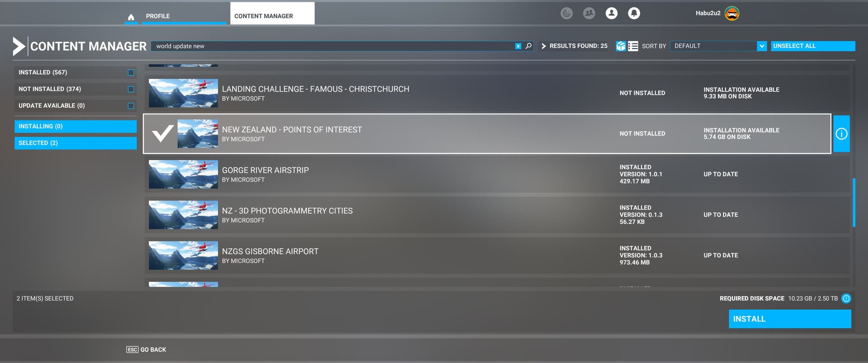The width and height of the screenshot is (868, 363).
Task: Open the multiplayer friends group icon
Action: (589, 14)
